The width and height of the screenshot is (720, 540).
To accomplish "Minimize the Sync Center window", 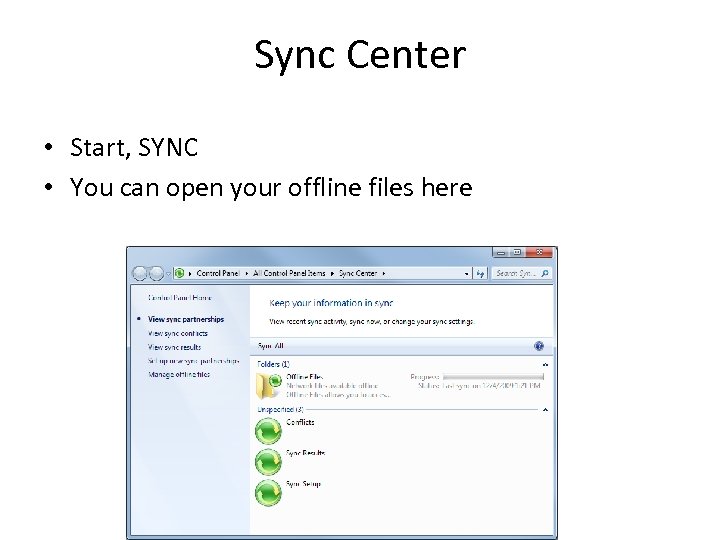I will click(x=501, y=253).
